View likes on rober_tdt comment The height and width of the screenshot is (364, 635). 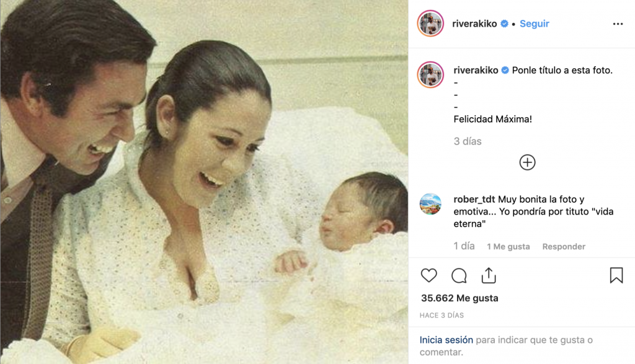[x=508, y=247]
